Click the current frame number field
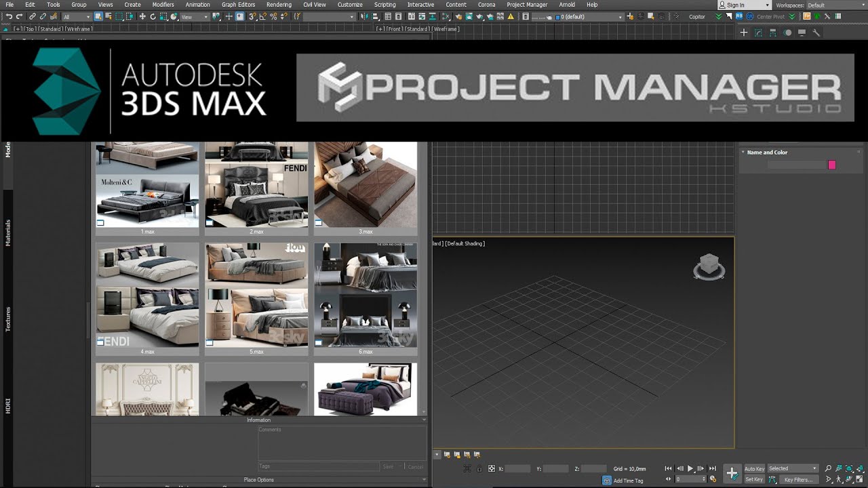 coord(692,479)
